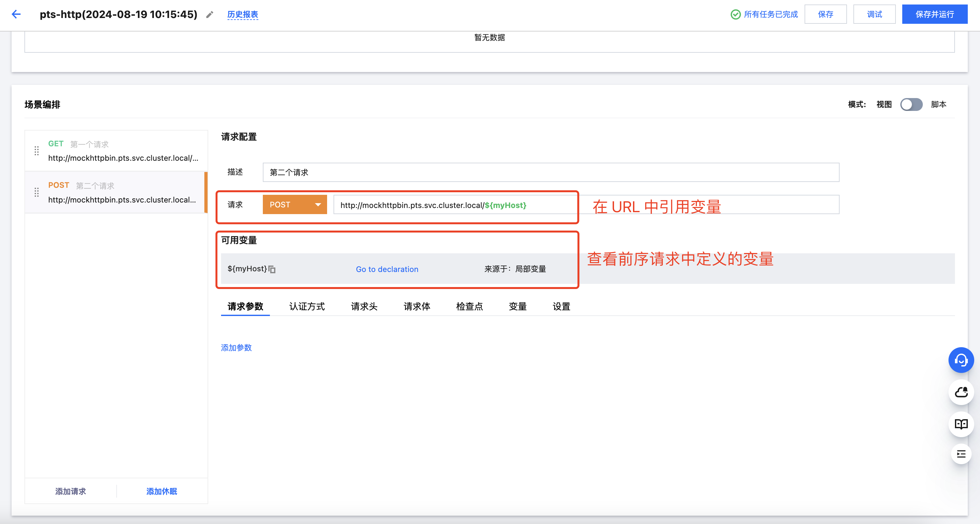Grab the drag handle of GET request
This screenshot has height=524, width=980.
click(37, 151)
